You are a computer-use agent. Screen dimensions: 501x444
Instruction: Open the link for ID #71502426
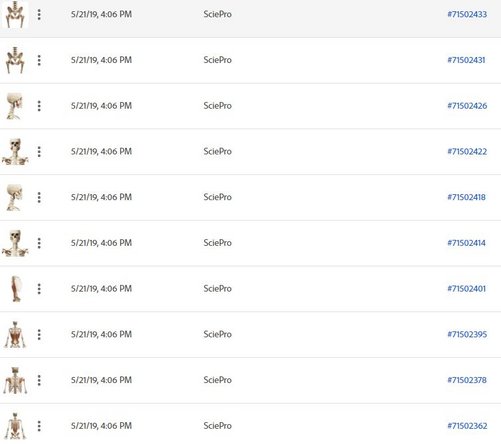[467, 106]
